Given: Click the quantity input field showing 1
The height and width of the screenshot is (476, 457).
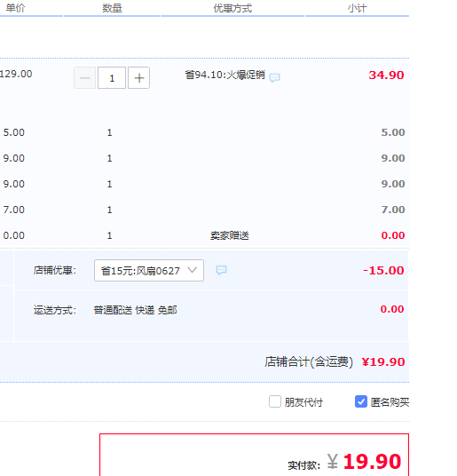Looking at the screenshot, I should tap(112, 78).
